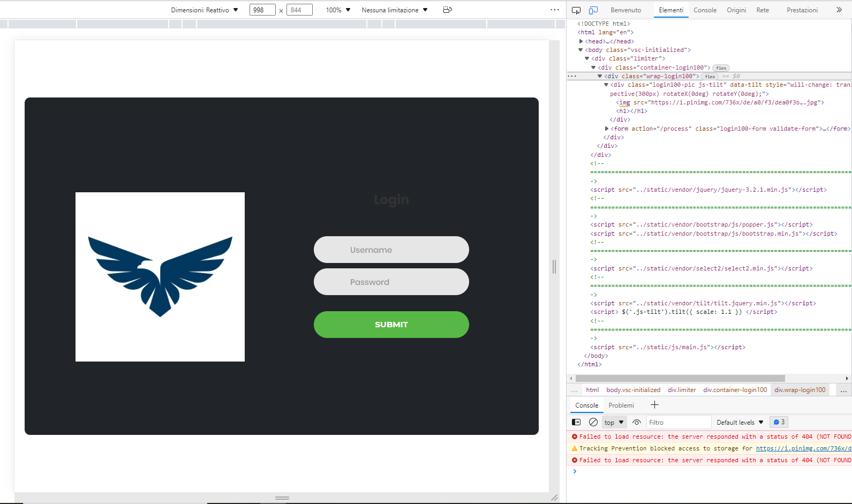Switch to the Console tab at top
The width and height of the screenshot is (852, 504).
pos(705,10)
